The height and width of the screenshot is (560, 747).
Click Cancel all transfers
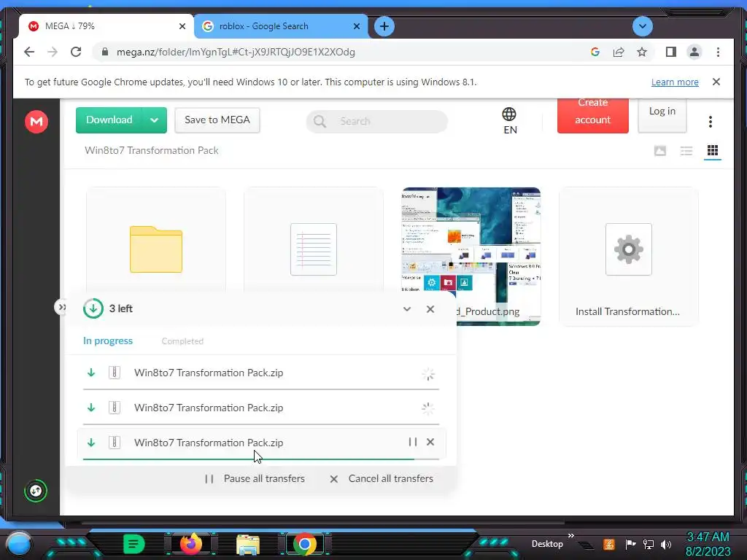click(381, 478)
